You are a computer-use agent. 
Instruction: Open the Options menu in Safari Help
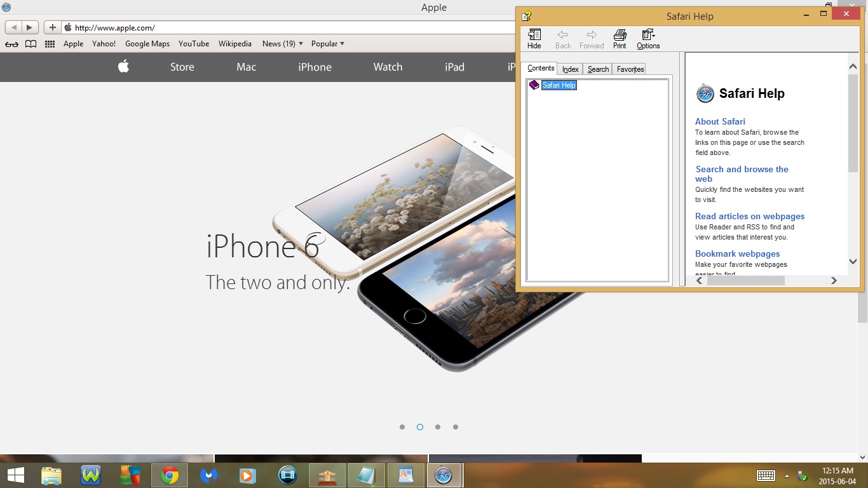(x=648, y=39)
